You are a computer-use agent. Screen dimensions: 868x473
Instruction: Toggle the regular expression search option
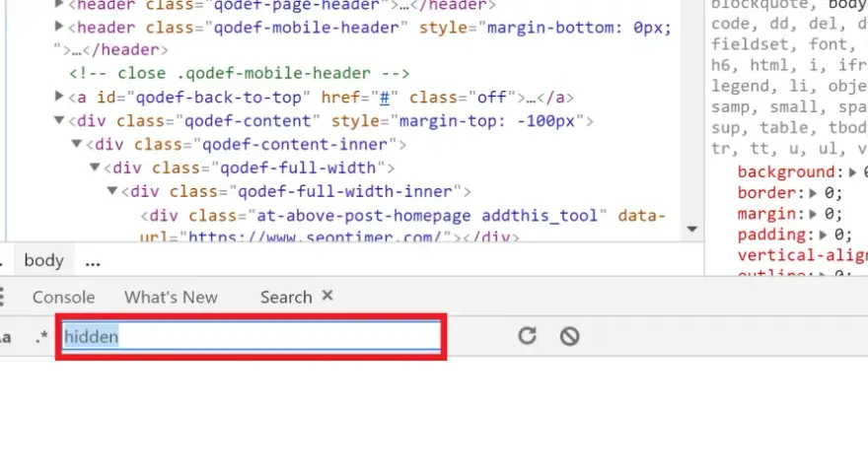click(41, 336)
